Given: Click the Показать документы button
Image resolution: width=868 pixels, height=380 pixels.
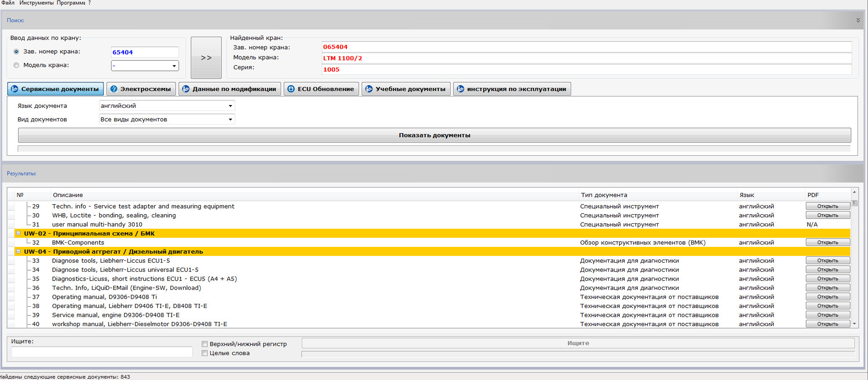Looking at the screenshot, I should click(x=434, y=135).
